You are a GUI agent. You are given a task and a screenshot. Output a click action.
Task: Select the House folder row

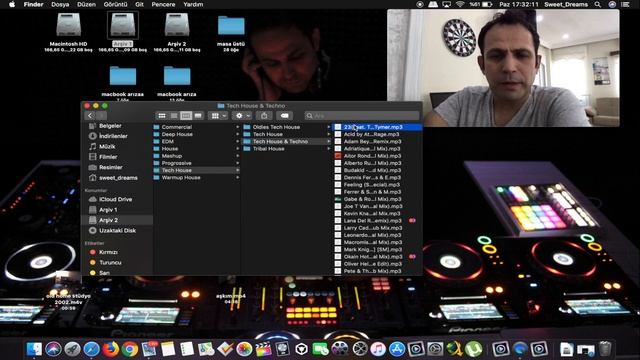pyautogui.click(x=197, y=149)
